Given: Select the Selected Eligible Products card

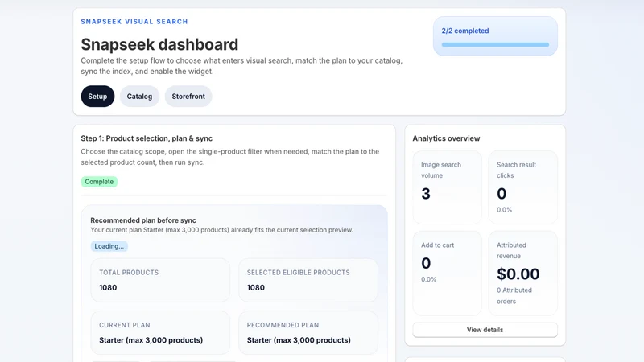Looking at the screenshot, I should (x=308, y=280).
